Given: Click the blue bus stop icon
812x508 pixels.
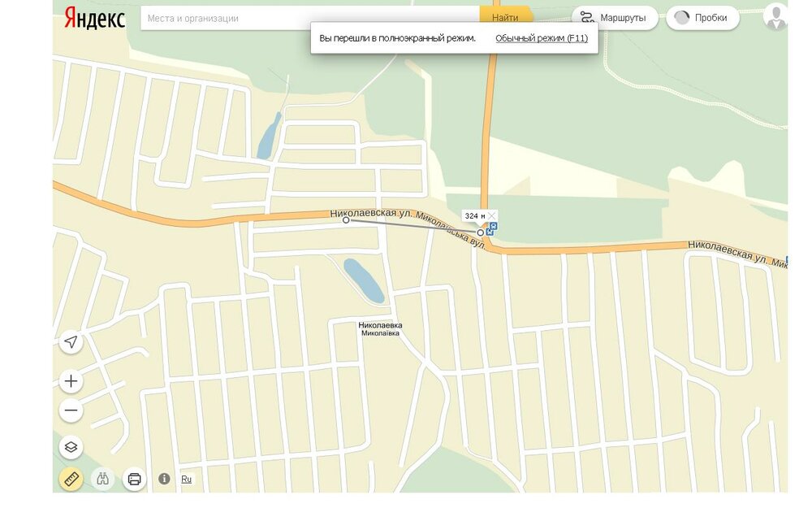Looking at the screenshot, I should coord(491,230).
